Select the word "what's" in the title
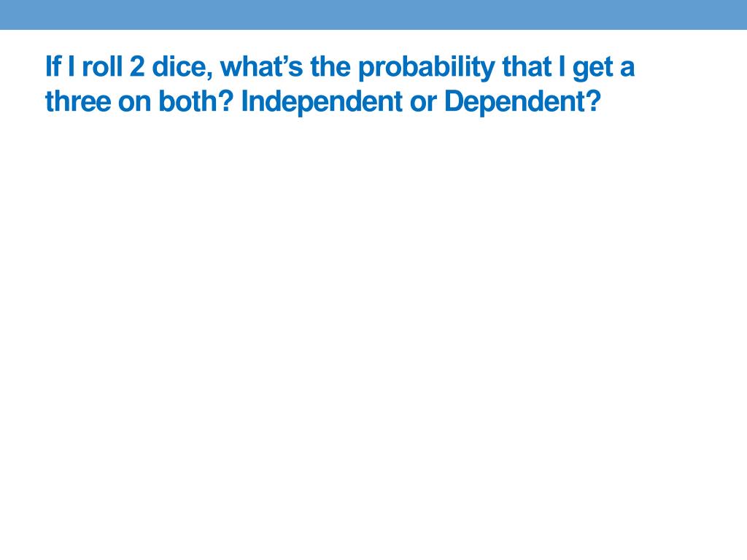 (x=262, y=66)
